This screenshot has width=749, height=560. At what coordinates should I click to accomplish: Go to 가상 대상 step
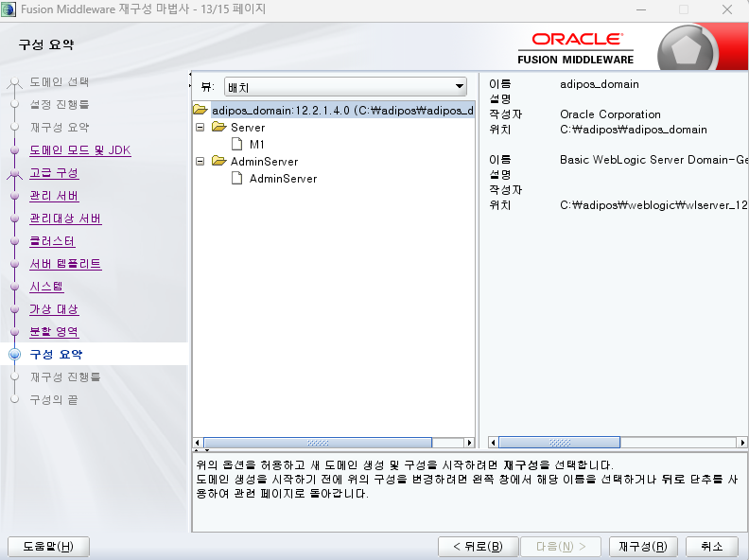pos(54,309)
